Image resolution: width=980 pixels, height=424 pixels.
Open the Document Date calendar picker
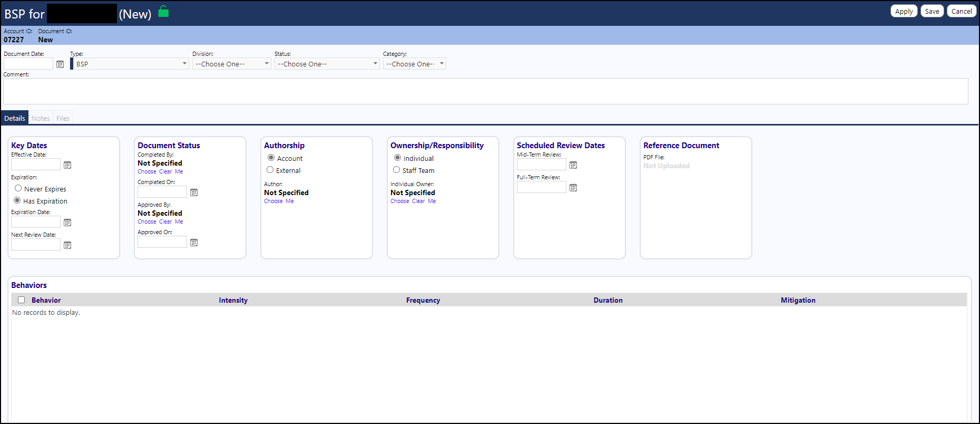pos(60,64)
